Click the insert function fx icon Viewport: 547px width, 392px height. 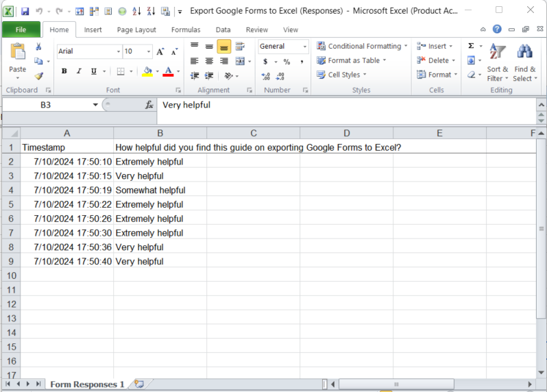point(149,105)
